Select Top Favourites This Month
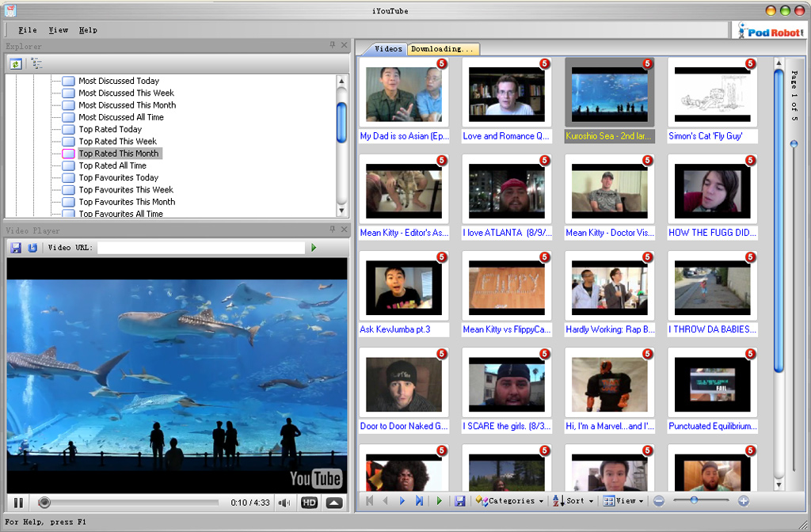Screen dimensions: 811x532 [127, 202]
